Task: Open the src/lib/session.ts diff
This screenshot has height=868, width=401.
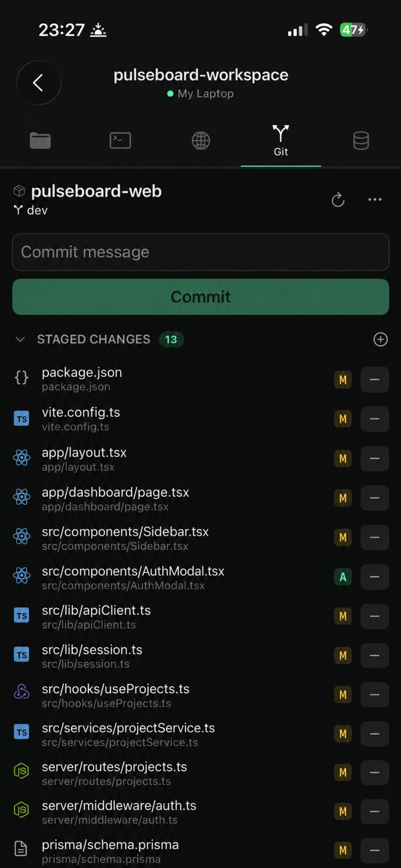Action: pyautogui.click(x=169, y=656)
